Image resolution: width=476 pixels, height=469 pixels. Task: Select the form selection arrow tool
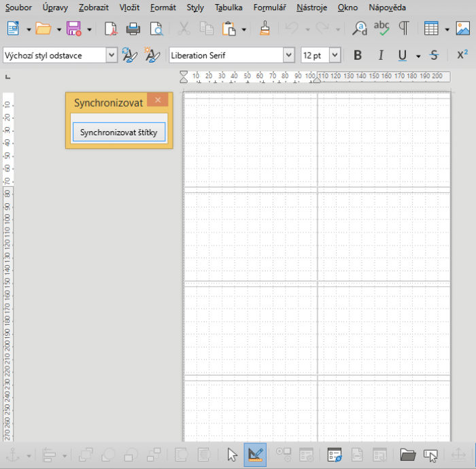(x=233, y=455)
